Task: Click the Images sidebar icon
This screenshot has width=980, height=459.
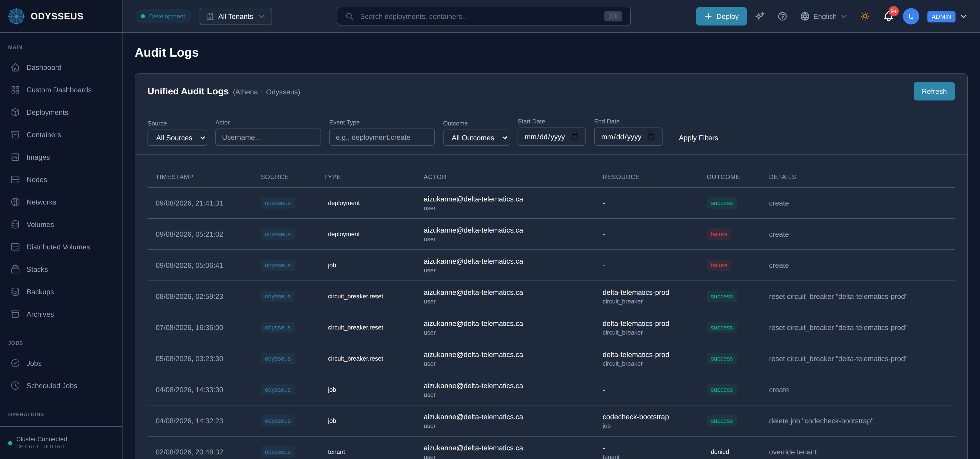Action: pyautogui.click(x=15, y=157)
